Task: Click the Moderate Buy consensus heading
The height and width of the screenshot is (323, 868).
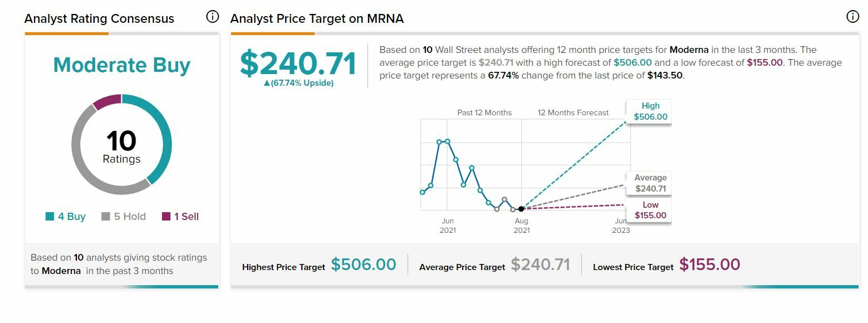Action: pos(121,65)
